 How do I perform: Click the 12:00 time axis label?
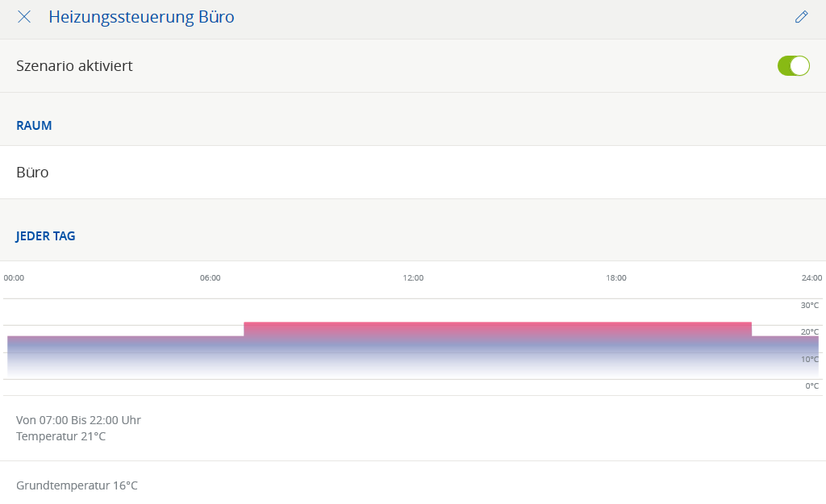pyautogui.click(x=413, y=277)
